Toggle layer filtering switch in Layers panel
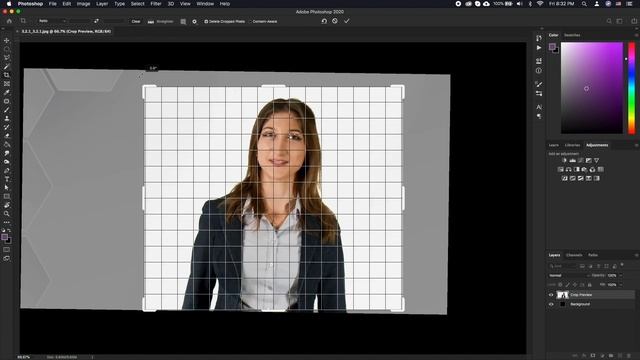The image size is (640, 360). click(622, 265)
